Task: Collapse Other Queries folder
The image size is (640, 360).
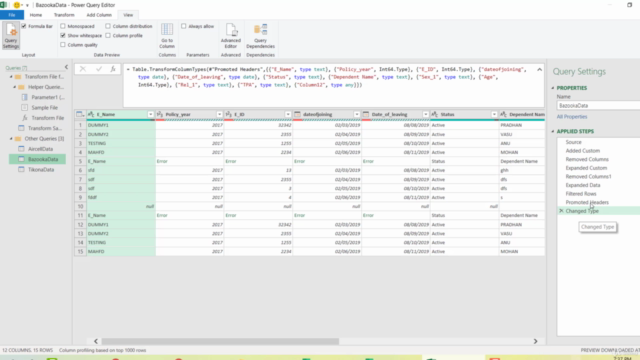Action: point(11,139)
